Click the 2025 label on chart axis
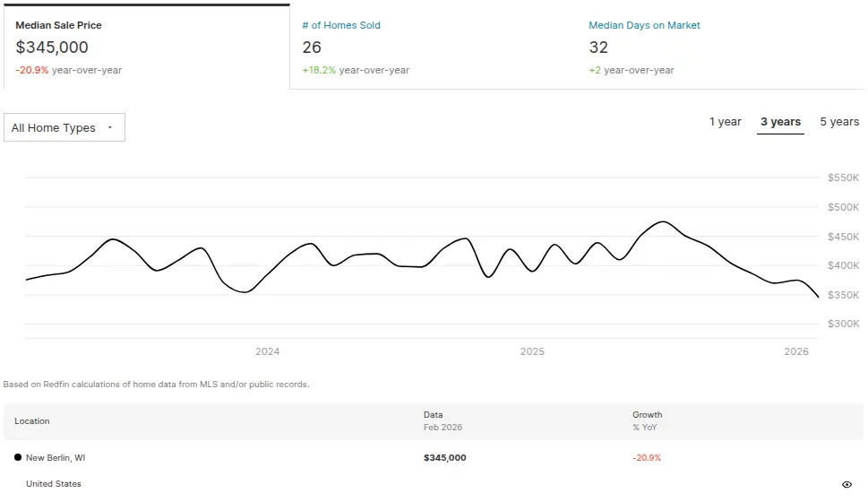Screen dimensions: 868x502 (532, 351)
